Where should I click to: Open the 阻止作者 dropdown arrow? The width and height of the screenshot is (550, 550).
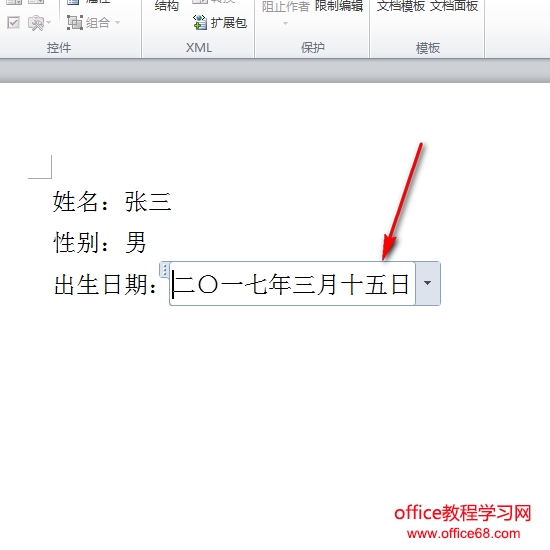tap(285, 24)
